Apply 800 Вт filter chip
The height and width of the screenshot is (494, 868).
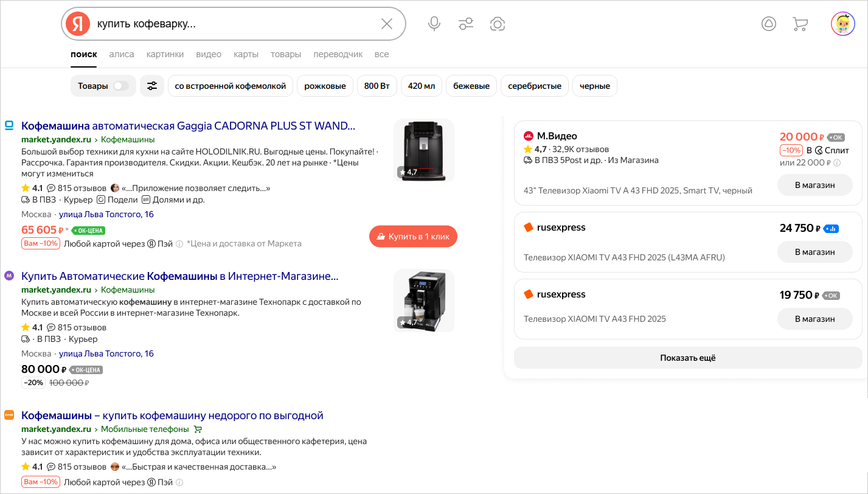[x=377, y=86]
